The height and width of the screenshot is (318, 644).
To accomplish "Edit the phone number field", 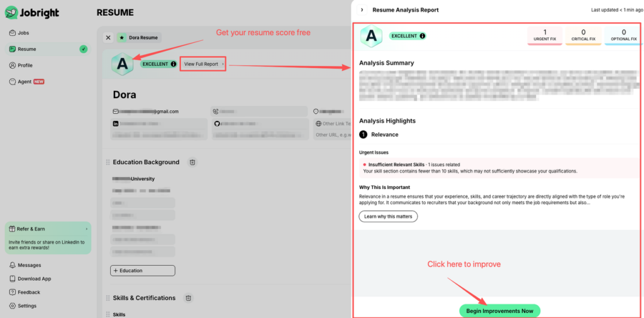I will 260,111.
